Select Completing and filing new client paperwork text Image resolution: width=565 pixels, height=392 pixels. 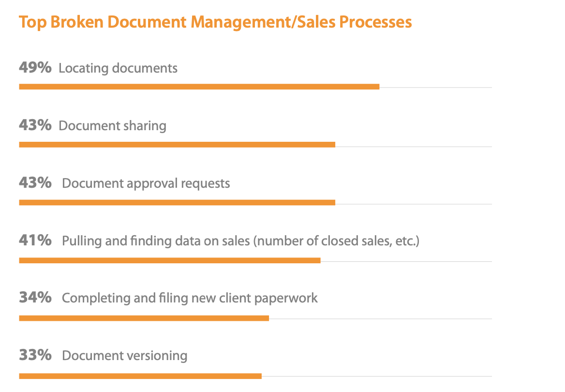point(190,299)
